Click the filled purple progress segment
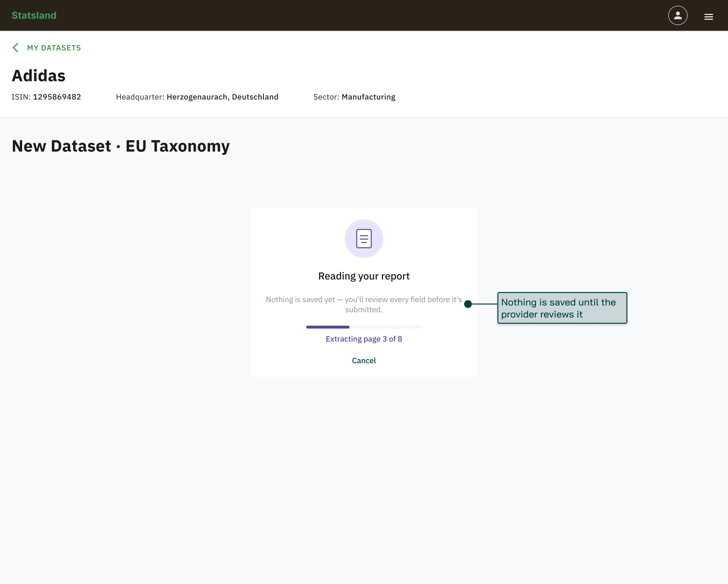 point(328,327)
